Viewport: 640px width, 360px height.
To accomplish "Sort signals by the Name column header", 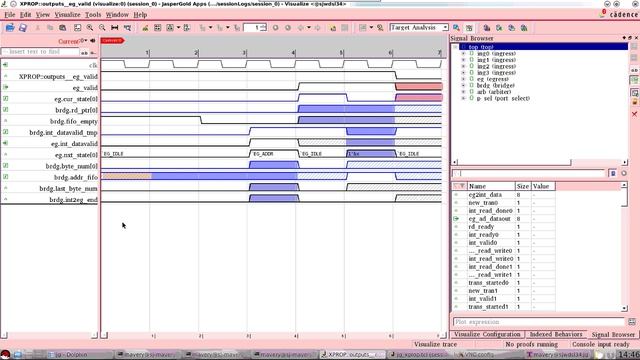I will tap(491, 186).
